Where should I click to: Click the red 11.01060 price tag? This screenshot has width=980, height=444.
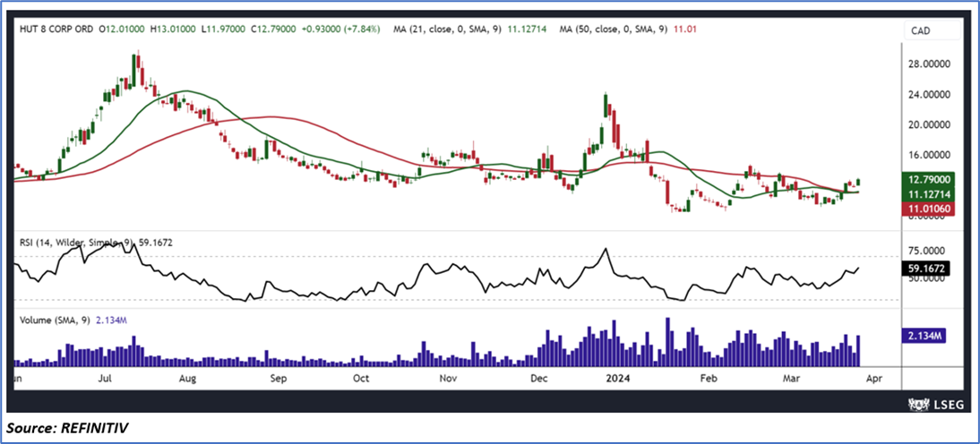coord(930,209)
